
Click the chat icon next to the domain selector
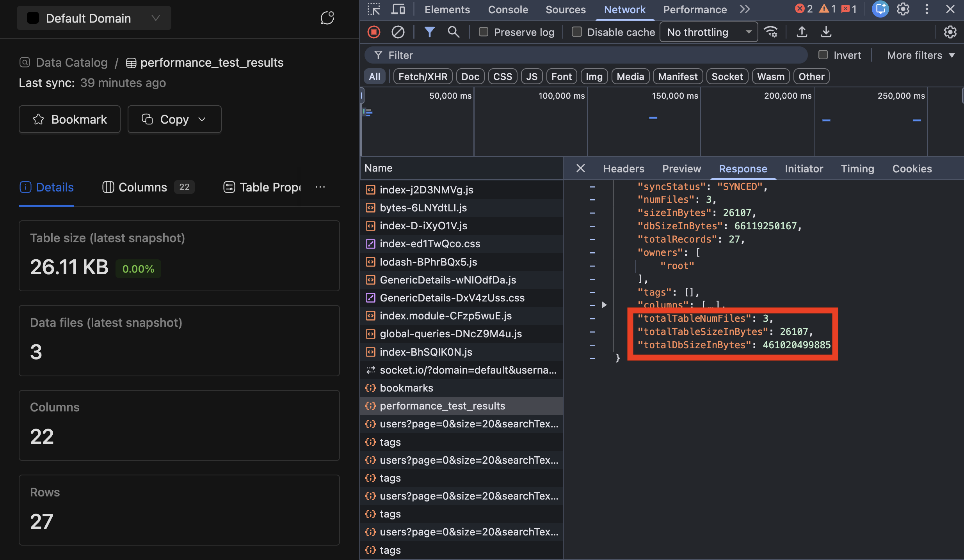pos(327,18)
